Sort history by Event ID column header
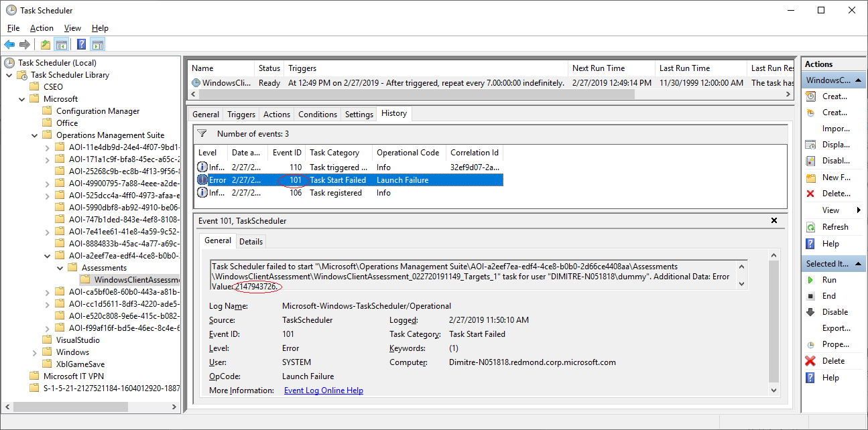This screenshot has width=868, height=430. click(x=286, y=153)
